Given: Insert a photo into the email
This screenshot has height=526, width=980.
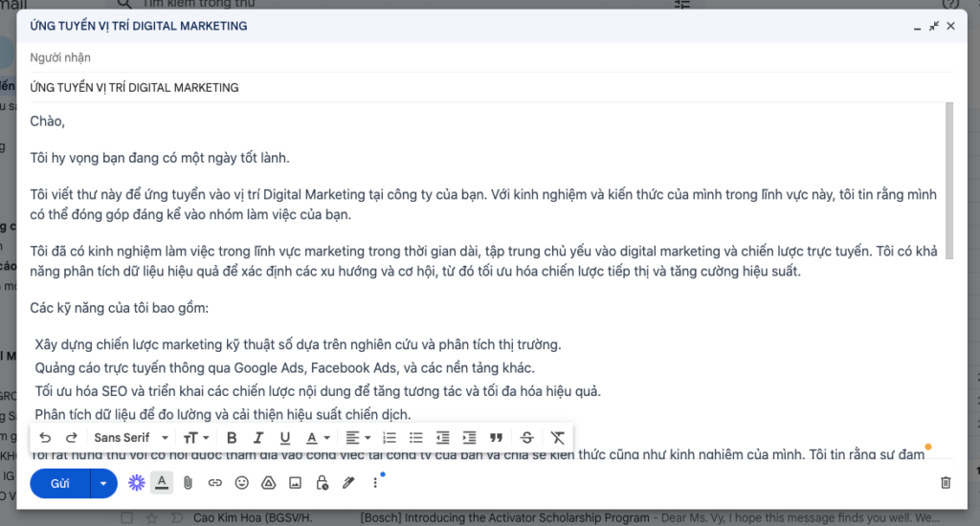Looking at the screenshot, I should pyautogui.click(x=295, y=483).
